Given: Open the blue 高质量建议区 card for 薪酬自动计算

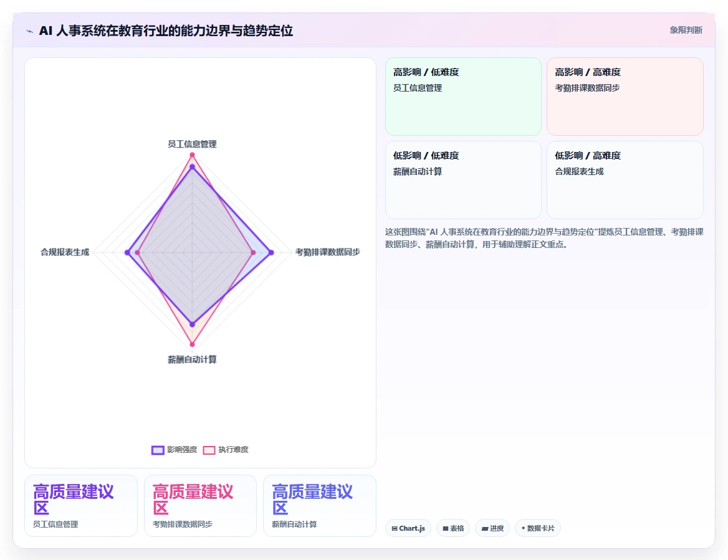Looking at the screenshot, I should tap(319, 506).
